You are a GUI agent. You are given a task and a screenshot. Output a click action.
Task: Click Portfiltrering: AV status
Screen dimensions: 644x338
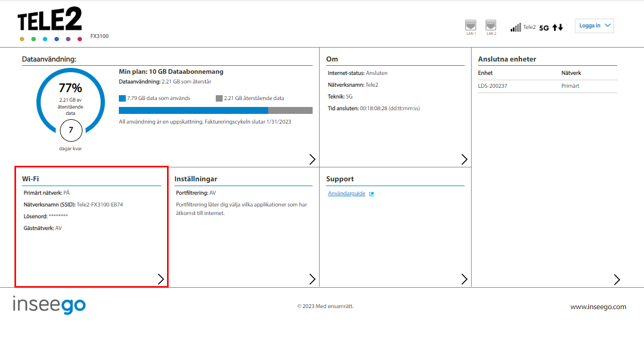pyautogui.click(x=196, y=193)
